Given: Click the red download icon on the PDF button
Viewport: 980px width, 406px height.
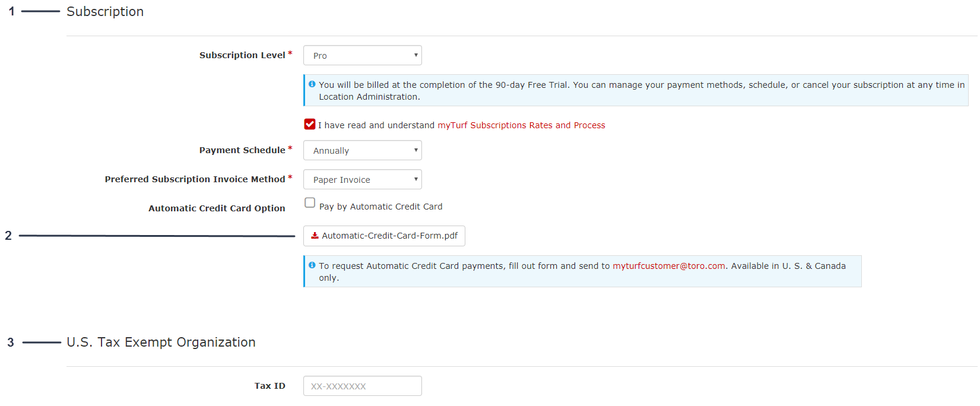Looking at the screenshot, I should tap(315, 236).
